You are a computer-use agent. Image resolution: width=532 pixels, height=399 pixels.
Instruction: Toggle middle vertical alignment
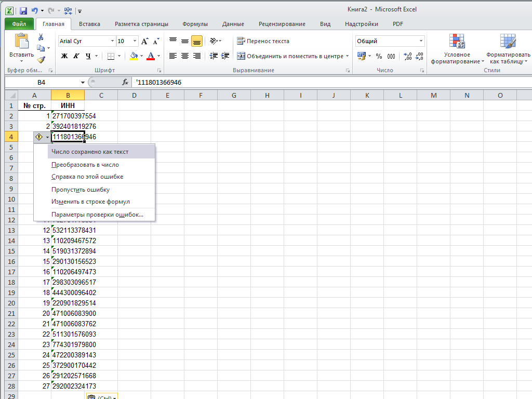[x=185, y=41]
